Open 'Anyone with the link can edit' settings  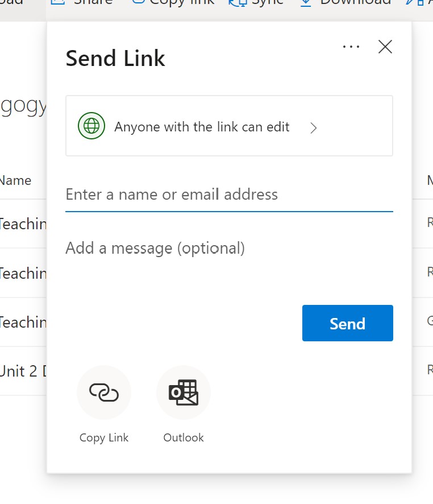point(202,126)
